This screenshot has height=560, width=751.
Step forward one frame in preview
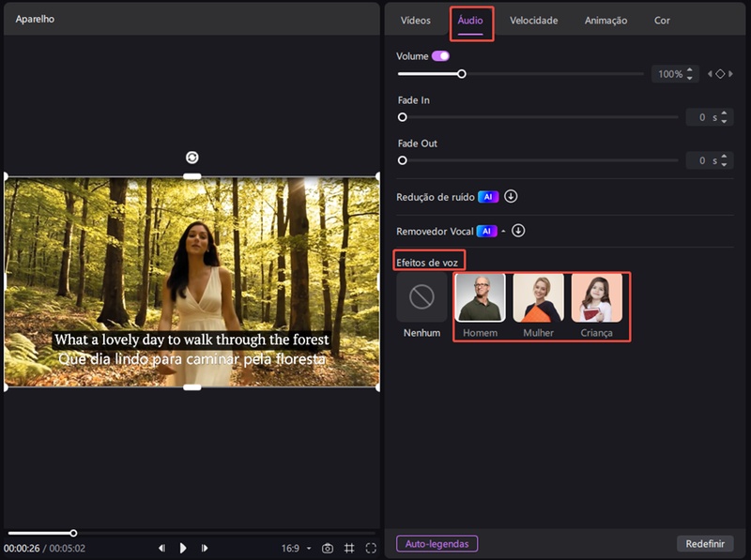pos(205,548)
